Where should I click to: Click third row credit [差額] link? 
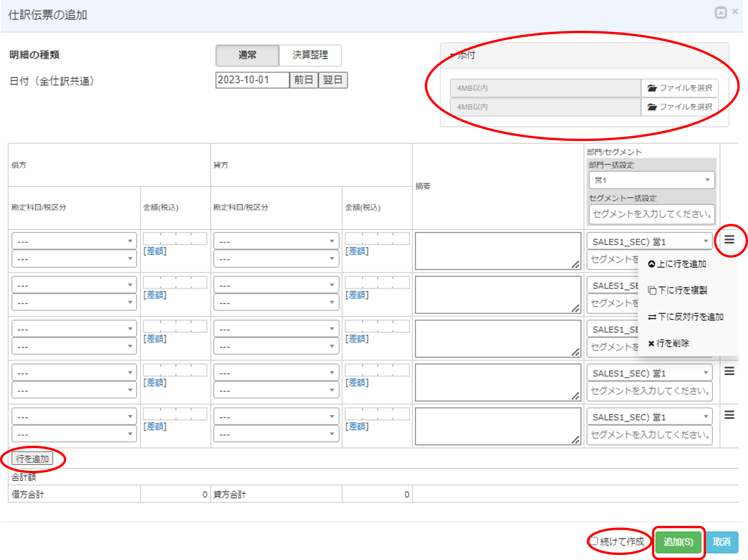[x=357, y=338]
